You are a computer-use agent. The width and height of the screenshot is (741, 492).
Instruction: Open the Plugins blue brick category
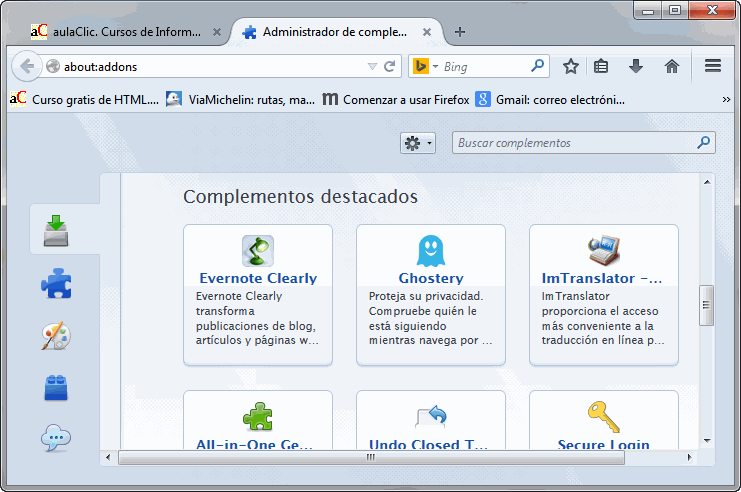point(56,388)
